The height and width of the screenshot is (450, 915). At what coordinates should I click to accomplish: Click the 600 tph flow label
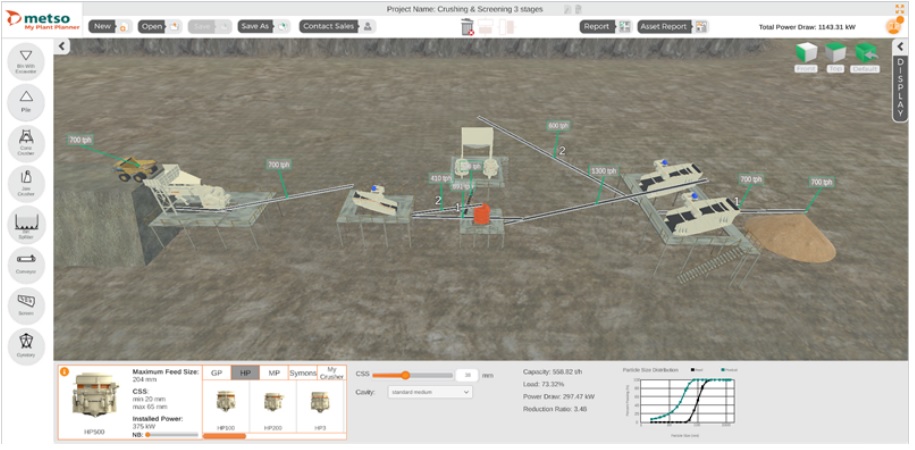558,125
